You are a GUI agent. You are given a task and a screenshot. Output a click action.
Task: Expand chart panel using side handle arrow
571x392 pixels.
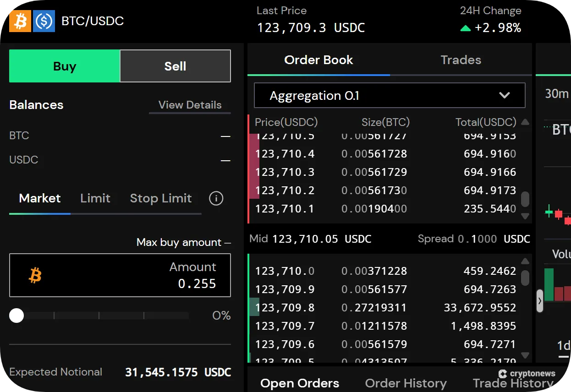pyautogui.click(x=540, y=301)
